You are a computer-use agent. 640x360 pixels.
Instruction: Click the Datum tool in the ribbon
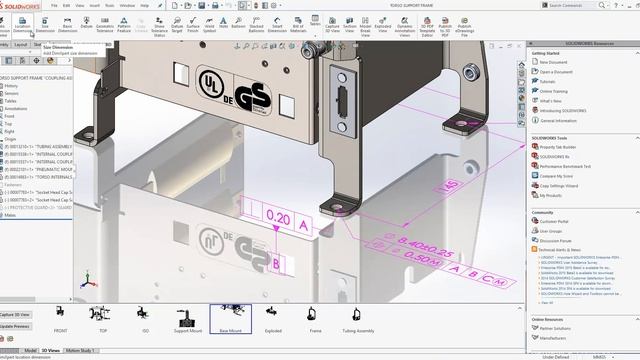pyautogui.click(x=87, y=23)
